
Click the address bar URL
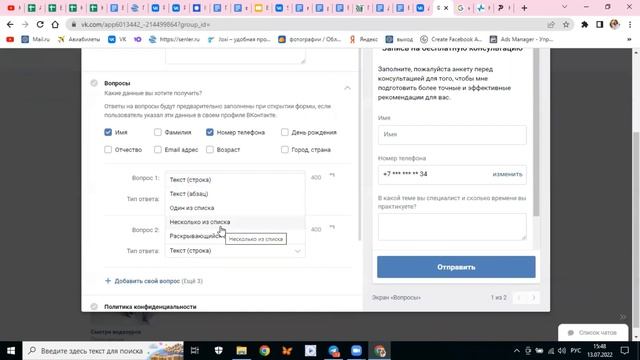click(145, 24)
